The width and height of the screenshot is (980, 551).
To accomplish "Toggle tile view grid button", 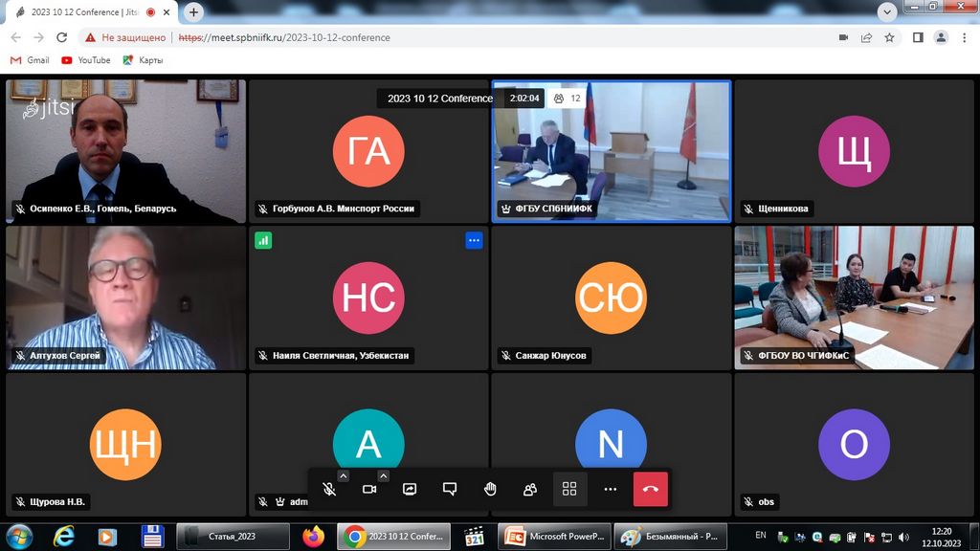I will (569, 489).
